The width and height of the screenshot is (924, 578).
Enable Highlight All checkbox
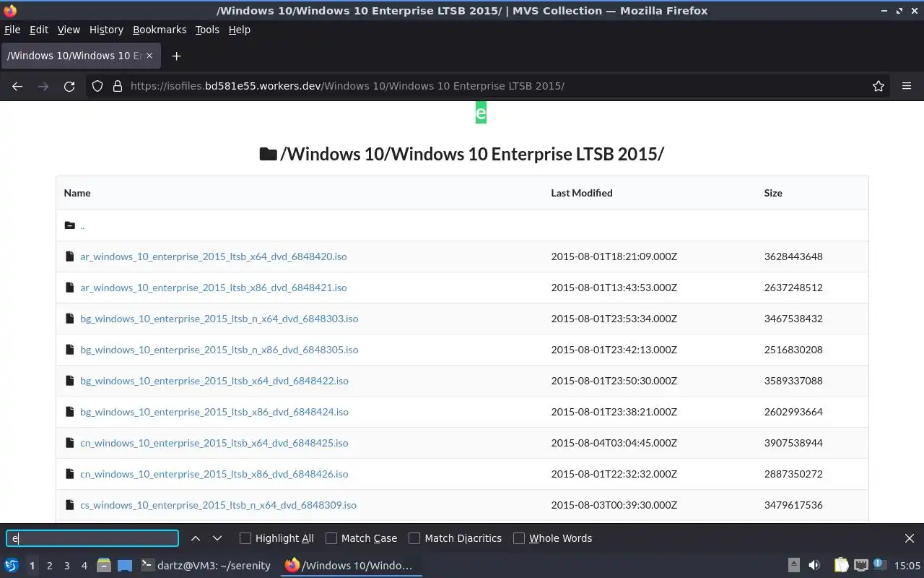click(x=245, y=538)
